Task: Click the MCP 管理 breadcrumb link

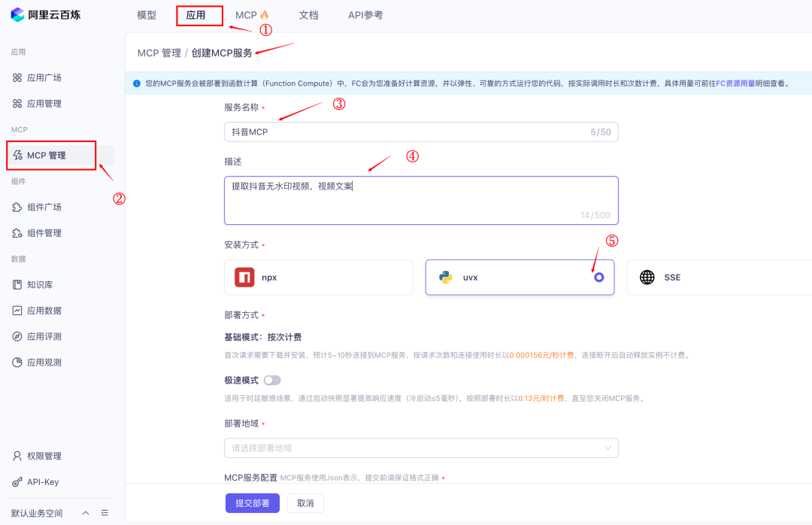Action: 159,53
